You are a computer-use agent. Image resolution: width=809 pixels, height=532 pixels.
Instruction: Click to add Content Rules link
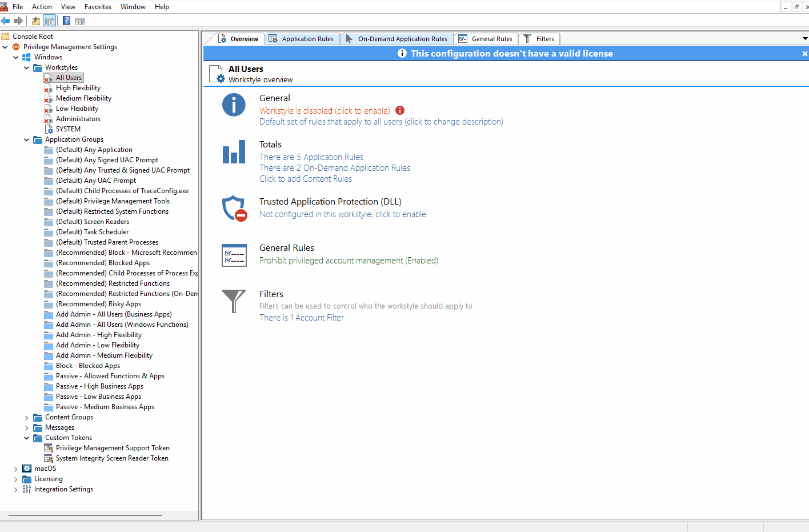tap(306, 179)
